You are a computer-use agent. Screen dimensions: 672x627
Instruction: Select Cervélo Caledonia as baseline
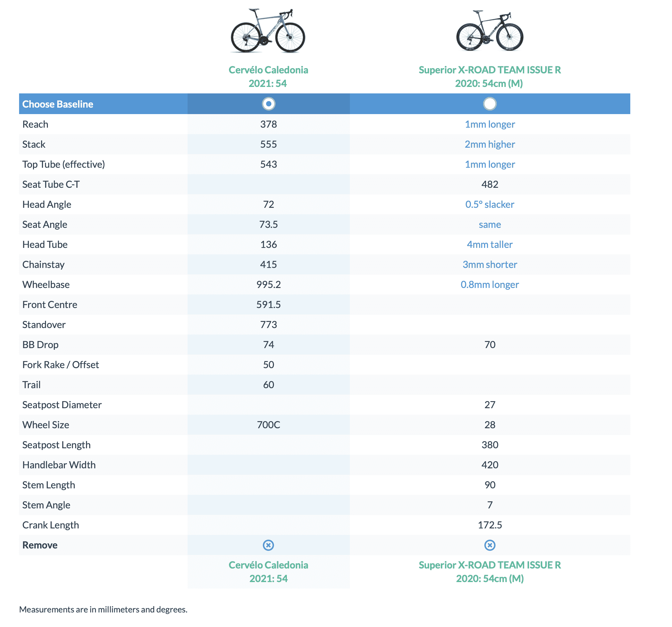268,104
